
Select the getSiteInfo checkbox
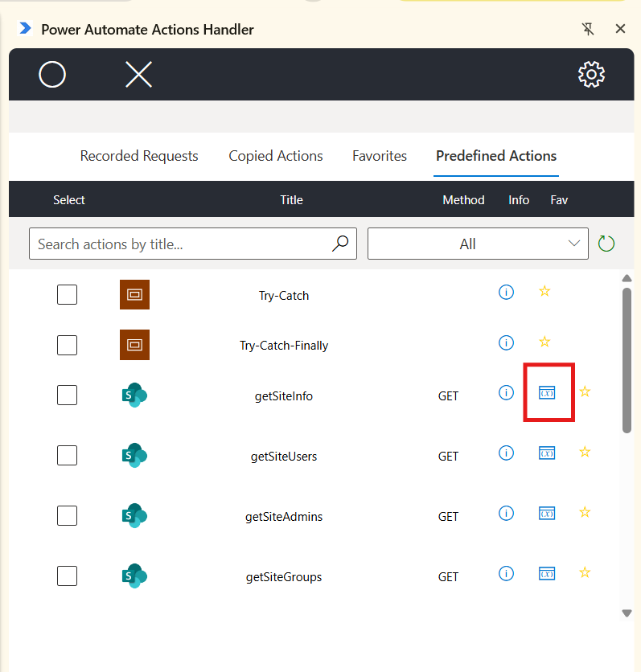coord(67,395)
